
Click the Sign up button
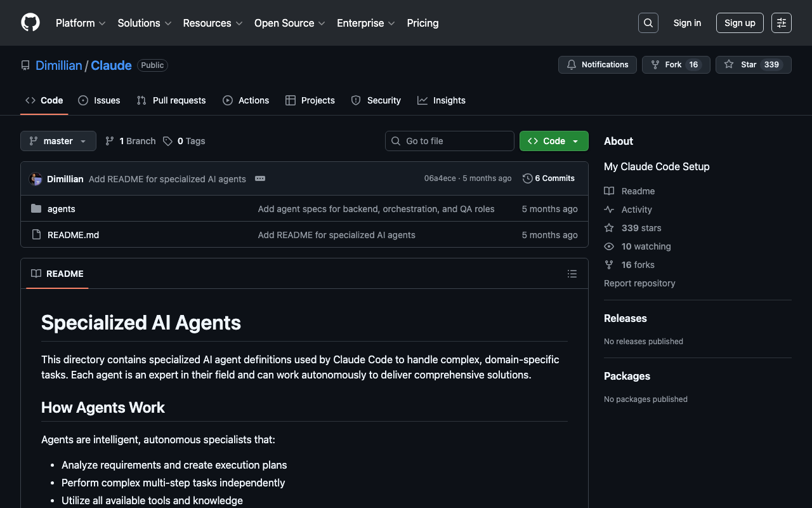pos(740,23)
